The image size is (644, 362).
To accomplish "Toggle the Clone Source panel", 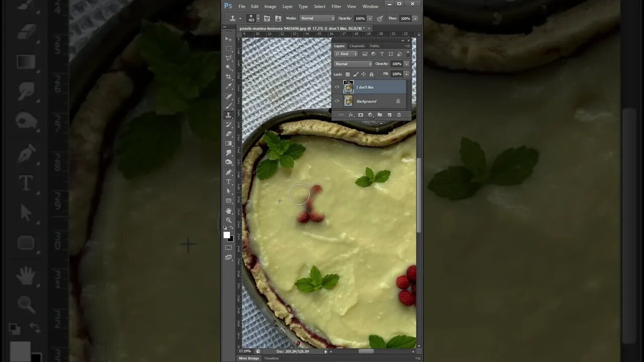I will (x=278, y=19).
